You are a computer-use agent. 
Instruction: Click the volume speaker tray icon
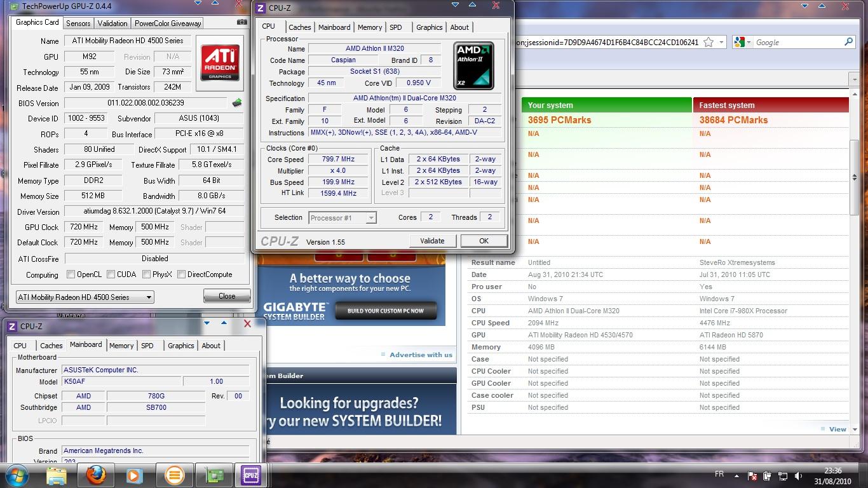799,475
